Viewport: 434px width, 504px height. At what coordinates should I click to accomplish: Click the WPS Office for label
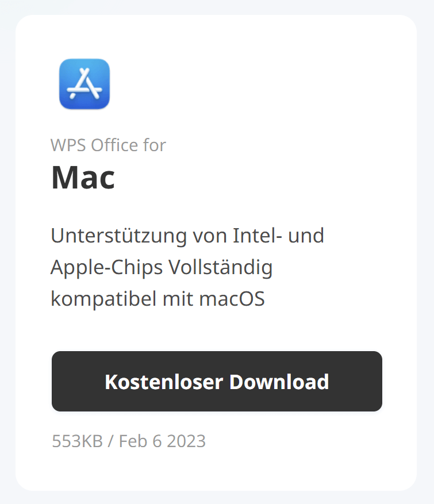108,145
